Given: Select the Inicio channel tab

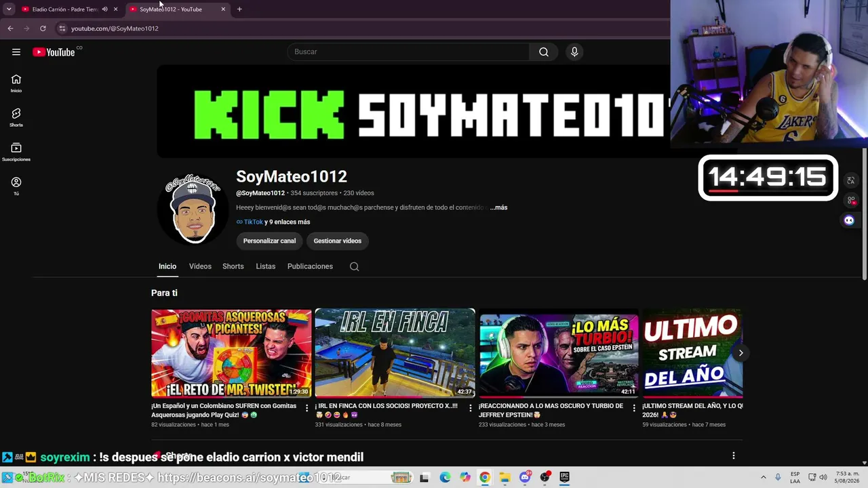Looking at the screenshot, I should pyautogui.click(x=167, y=266).
